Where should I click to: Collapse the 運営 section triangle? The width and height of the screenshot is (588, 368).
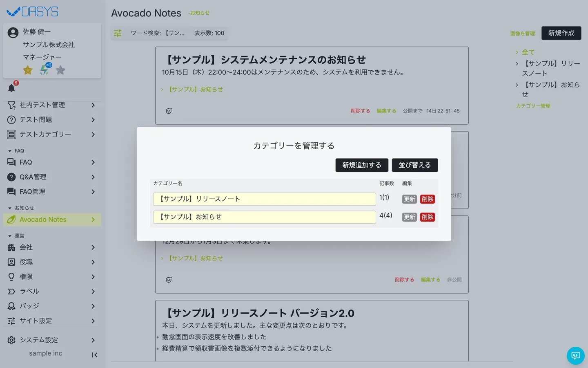coord(10,236)
